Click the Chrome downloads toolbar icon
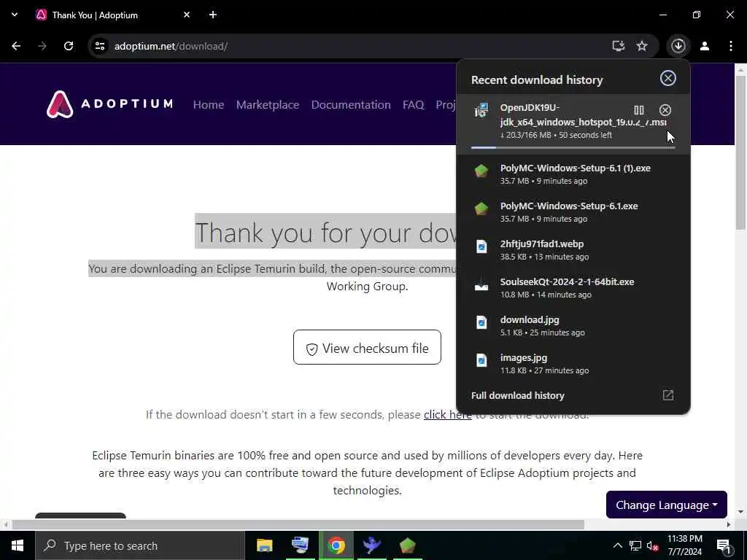The height and width of the screenshot is (560, 747). click(x=678, y=46)
